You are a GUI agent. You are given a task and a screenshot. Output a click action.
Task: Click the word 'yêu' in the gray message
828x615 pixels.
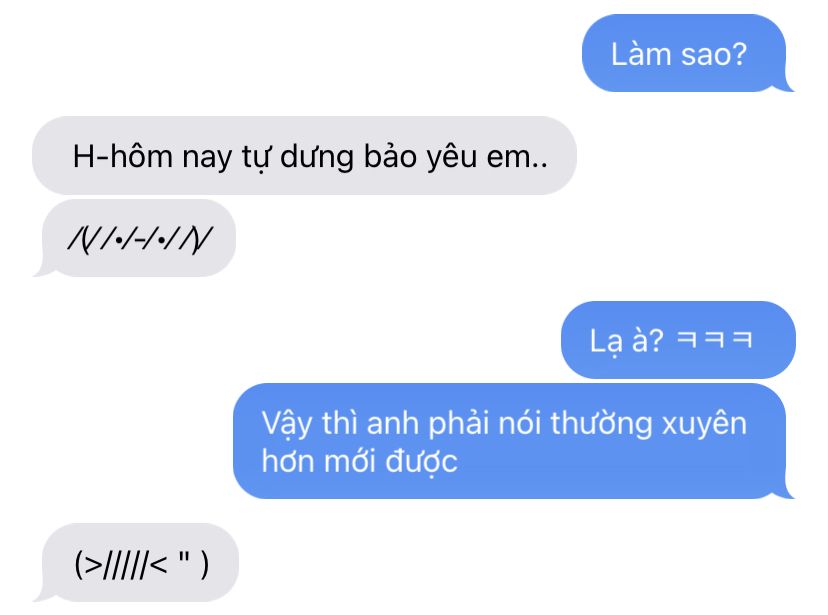pyautogui.click(x=452, y=157)
